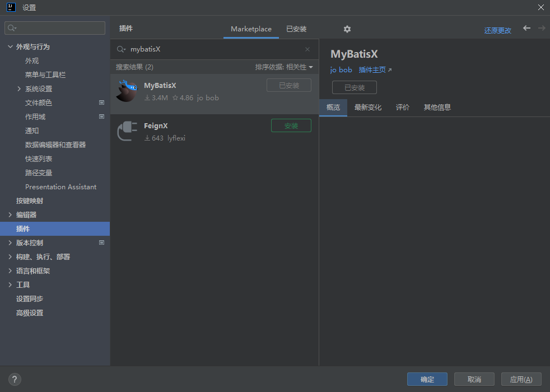Select 高级设置 in the settings tree
Viewport: 550px width, 392px height.
tap(30, 312)
